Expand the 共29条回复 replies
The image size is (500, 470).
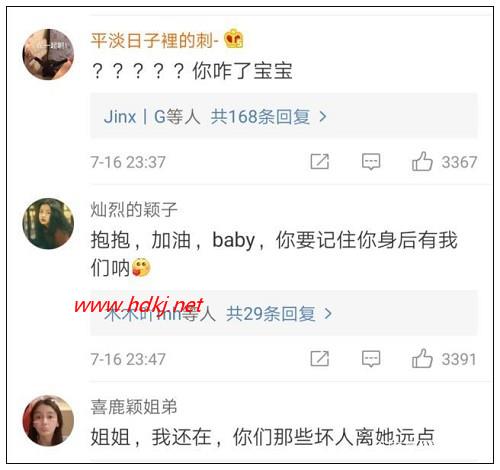tap(271, 314)
